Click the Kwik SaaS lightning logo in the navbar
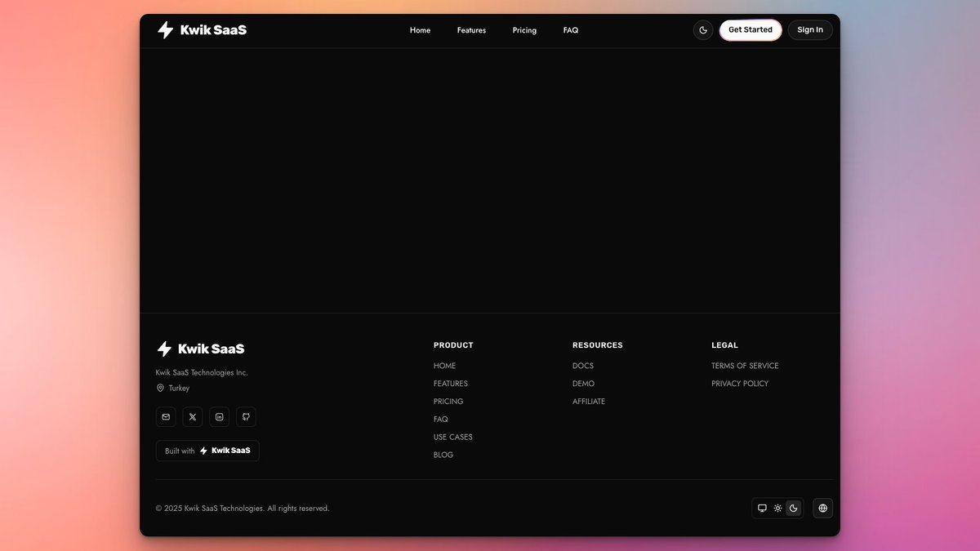The image size is (980, 551). 165,29
